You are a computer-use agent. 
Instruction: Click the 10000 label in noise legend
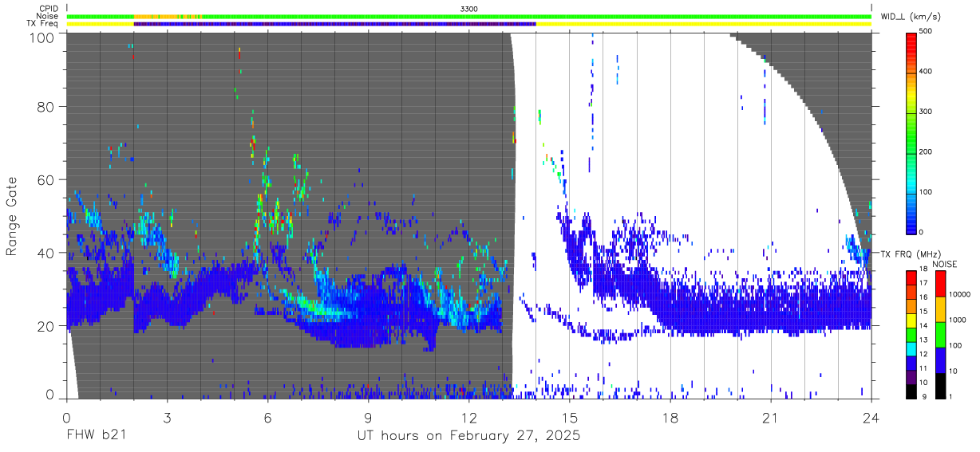tap(959, 293)
